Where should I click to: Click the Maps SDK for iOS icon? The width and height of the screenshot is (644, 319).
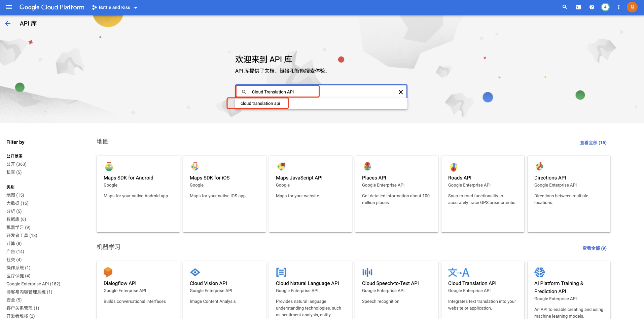pos(195,166)
